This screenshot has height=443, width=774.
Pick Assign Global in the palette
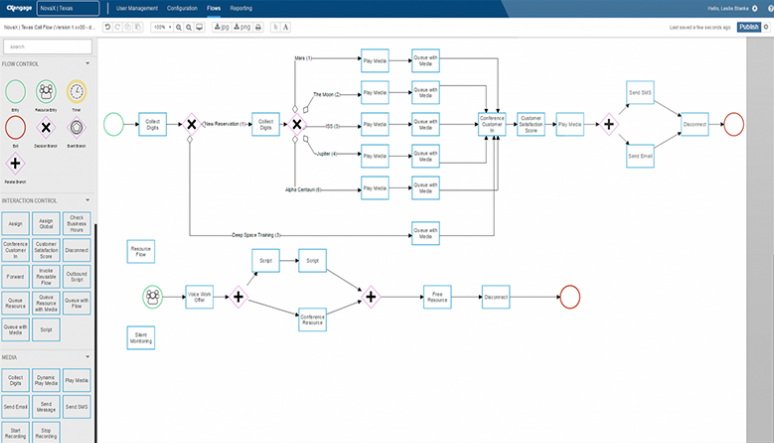(46, 224)
